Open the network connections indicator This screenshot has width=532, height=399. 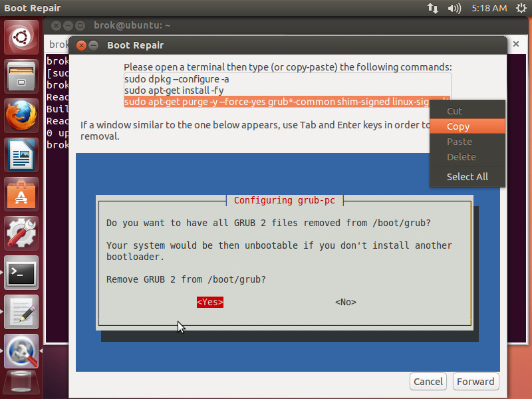click(x=433, y=8)
